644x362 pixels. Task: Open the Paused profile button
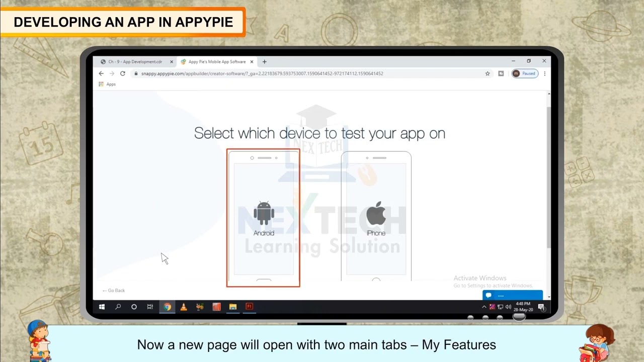click(525, 73)
